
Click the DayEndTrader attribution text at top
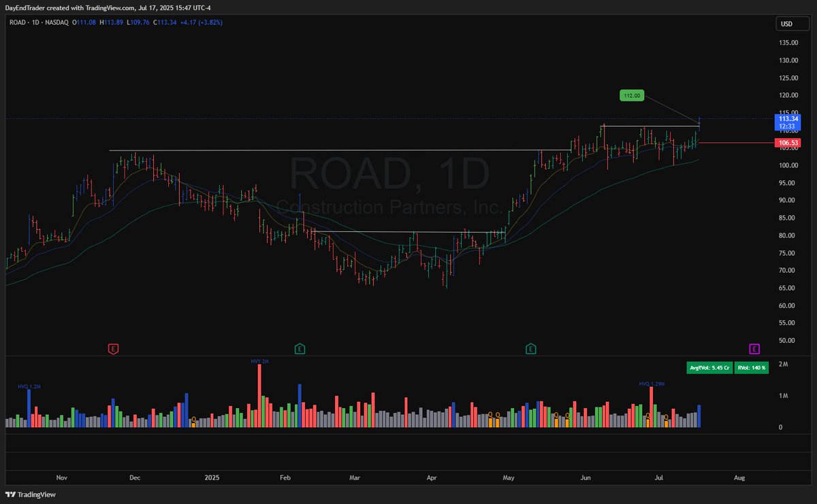coord(109,7)
